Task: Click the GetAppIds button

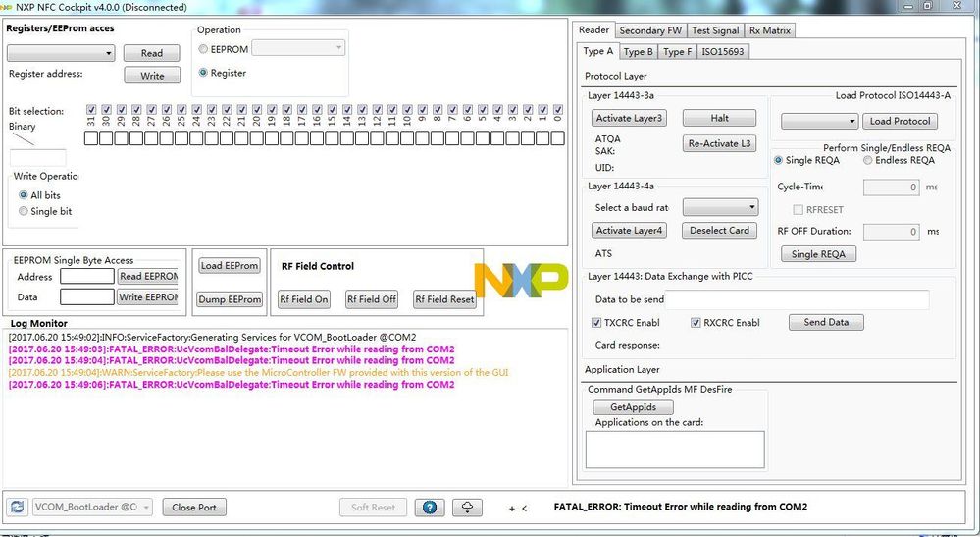Action: click(x=633, y=407)
